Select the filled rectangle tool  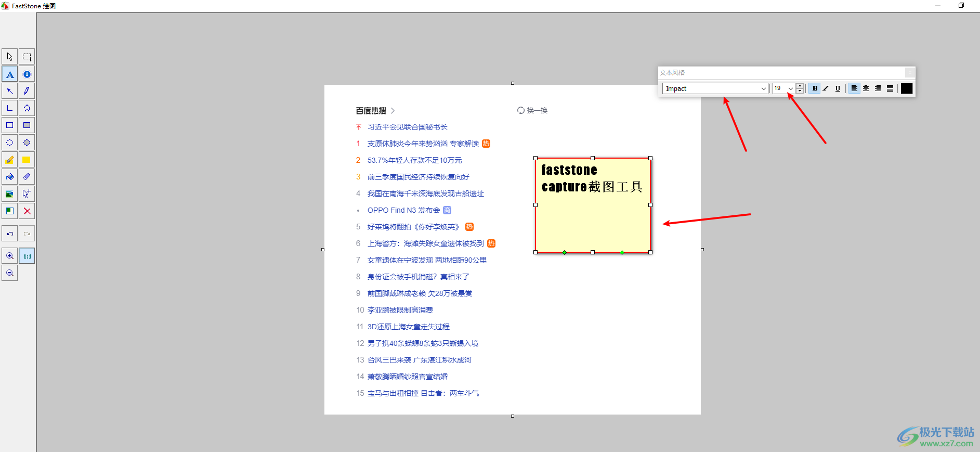coord(27,125)
